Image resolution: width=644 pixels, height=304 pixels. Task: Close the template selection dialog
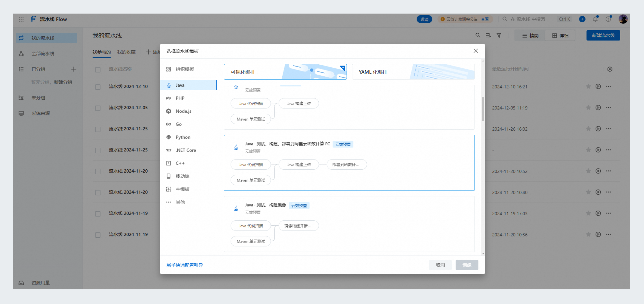(476, 51)
